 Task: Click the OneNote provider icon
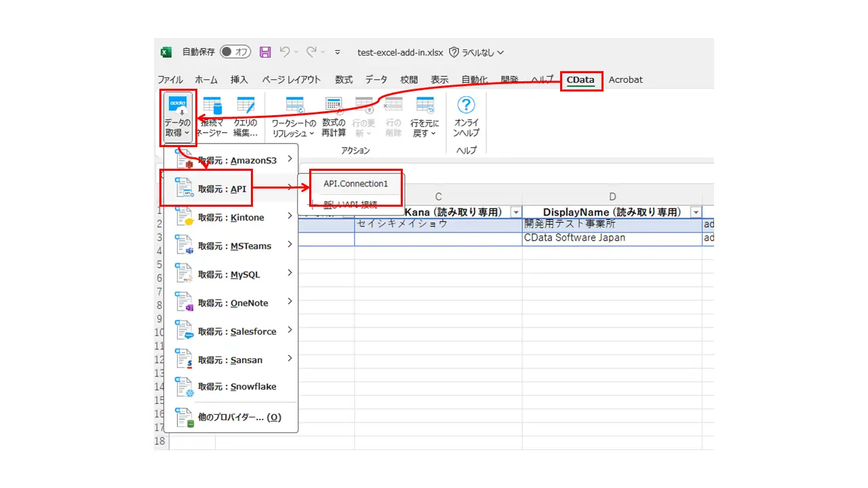pos(184,303)
